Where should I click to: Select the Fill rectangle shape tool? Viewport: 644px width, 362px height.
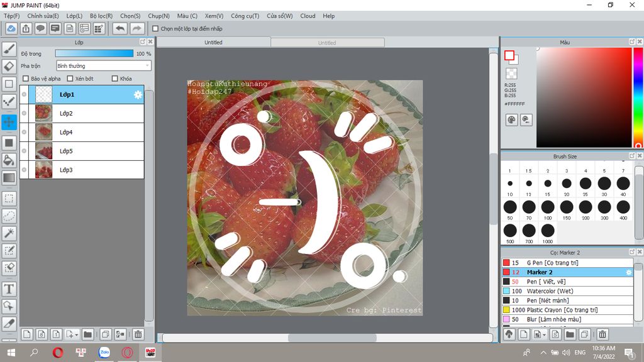click(9, 143)
